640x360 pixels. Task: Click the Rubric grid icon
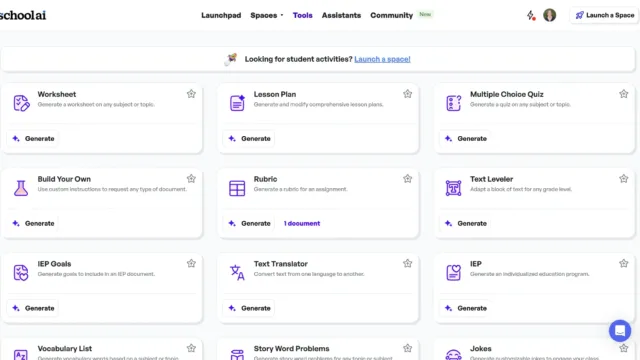click(x=237, y=188)
